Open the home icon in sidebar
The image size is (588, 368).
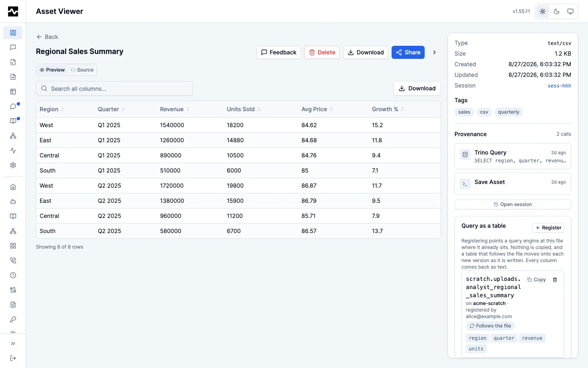pos(13,187)
